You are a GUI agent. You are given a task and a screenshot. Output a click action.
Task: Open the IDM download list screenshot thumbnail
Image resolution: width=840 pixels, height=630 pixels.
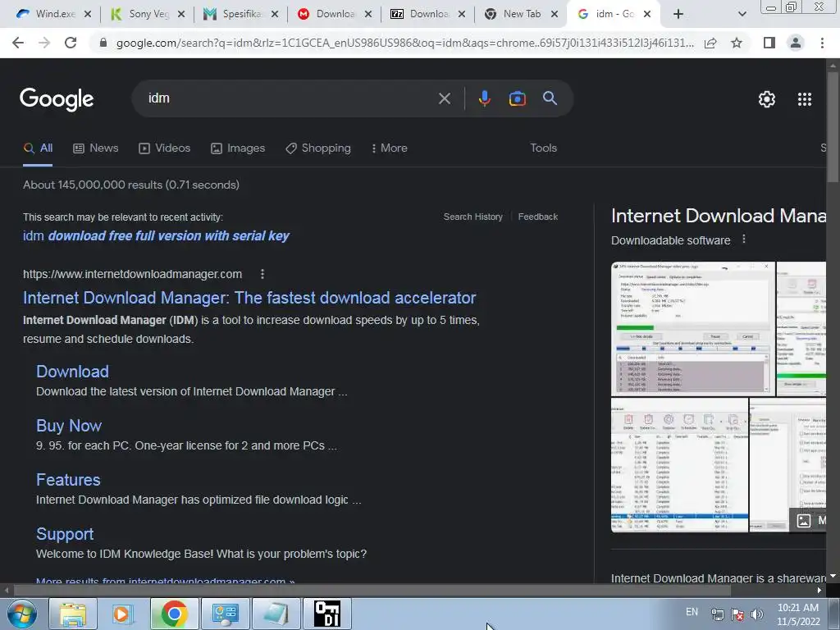coord(679,465)
